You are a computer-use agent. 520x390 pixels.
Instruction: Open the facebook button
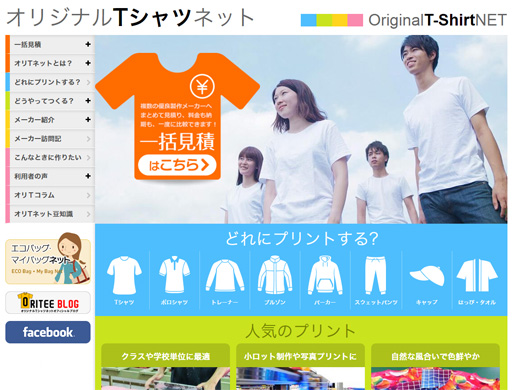coord(48,332)
